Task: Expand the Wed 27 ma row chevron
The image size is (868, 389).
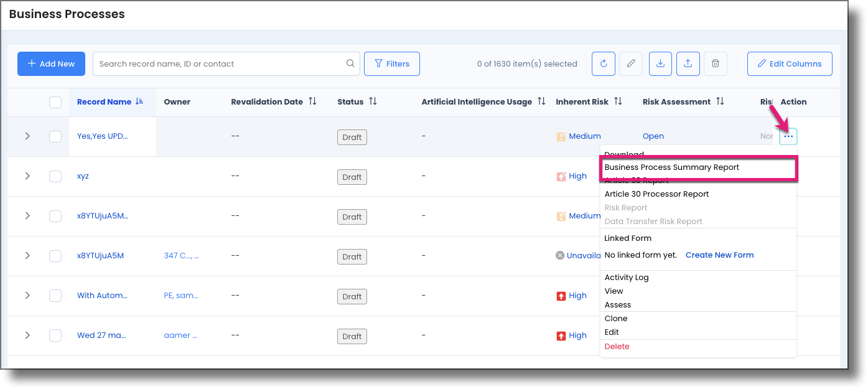Action: tap(27, 335)
